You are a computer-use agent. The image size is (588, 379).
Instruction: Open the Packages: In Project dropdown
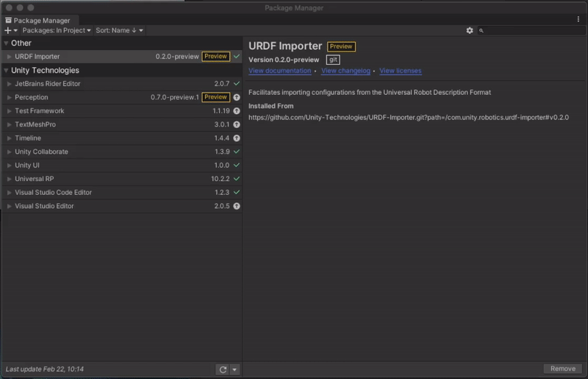click(57, 30)
